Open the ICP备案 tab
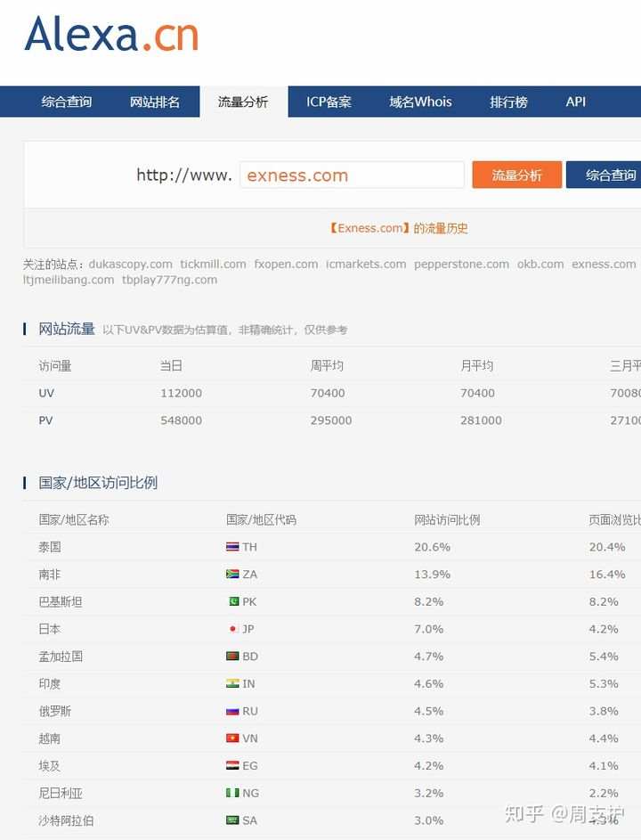Image resolution: width=641 pixels, height=840 pixels. click(x=329, y=102)
